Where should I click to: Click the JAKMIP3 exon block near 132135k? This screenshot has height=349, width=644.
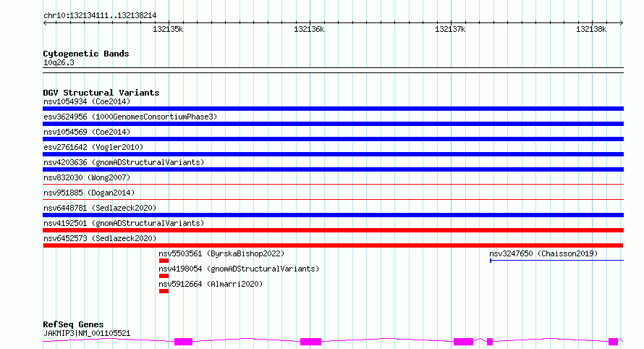pyautogui.click(x=183, y=342)
